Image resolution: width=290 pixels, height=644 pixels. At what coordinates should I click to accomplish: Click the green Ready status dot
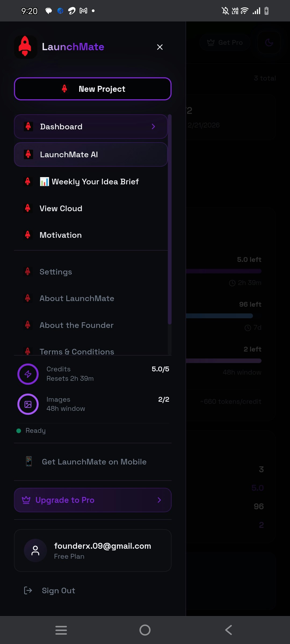18,430
